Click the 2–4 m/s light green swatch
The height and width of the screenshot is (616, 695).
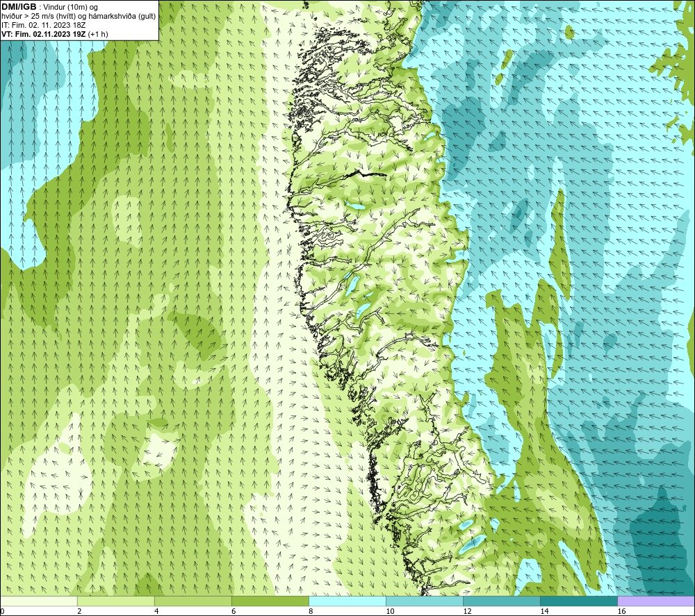click(115, 601)
